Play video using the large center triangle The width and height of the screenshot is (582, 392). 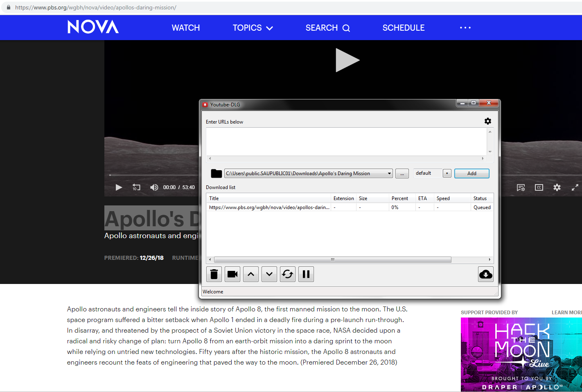(347, 60)
